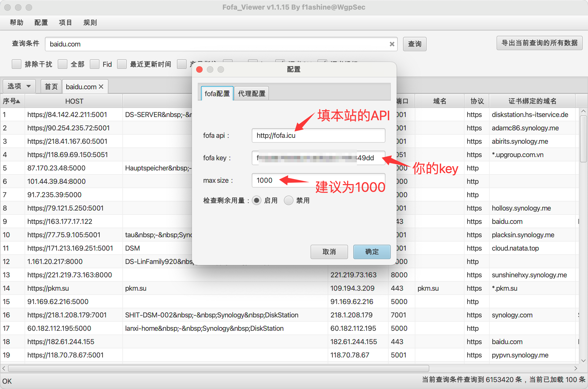Open the 配置 menu
The image size is (588, 389).
(x=41, y=22)
